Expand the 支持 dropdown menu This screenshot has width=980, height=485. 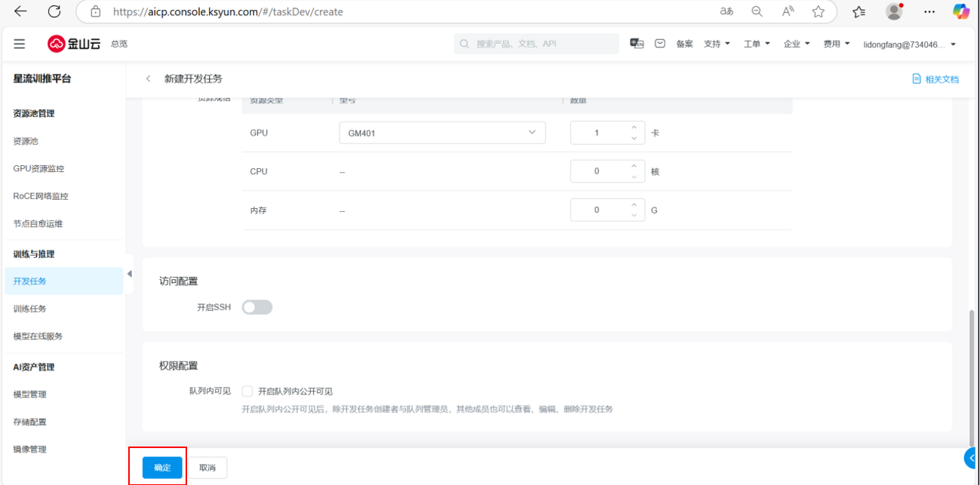[x=717, y=44]
